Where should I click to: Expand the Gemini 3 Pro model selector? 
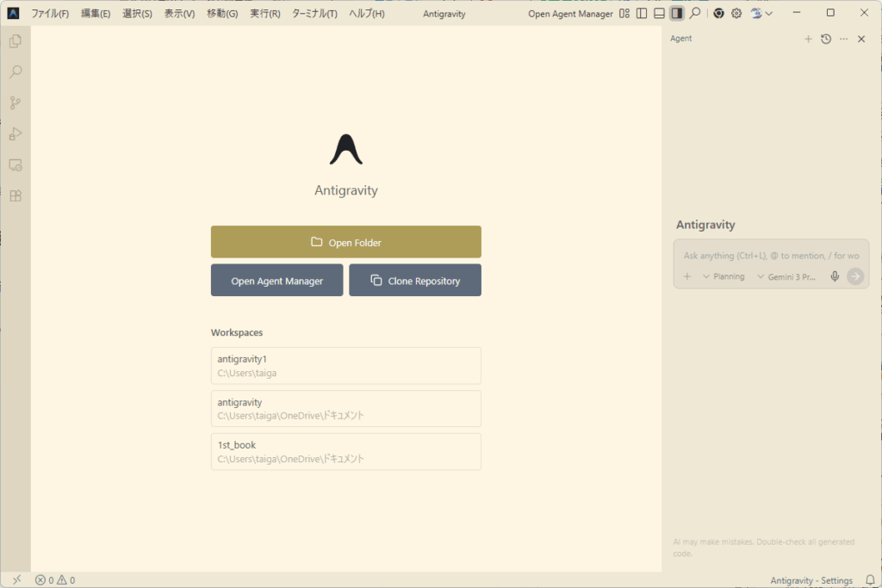[x=786, y=276]
